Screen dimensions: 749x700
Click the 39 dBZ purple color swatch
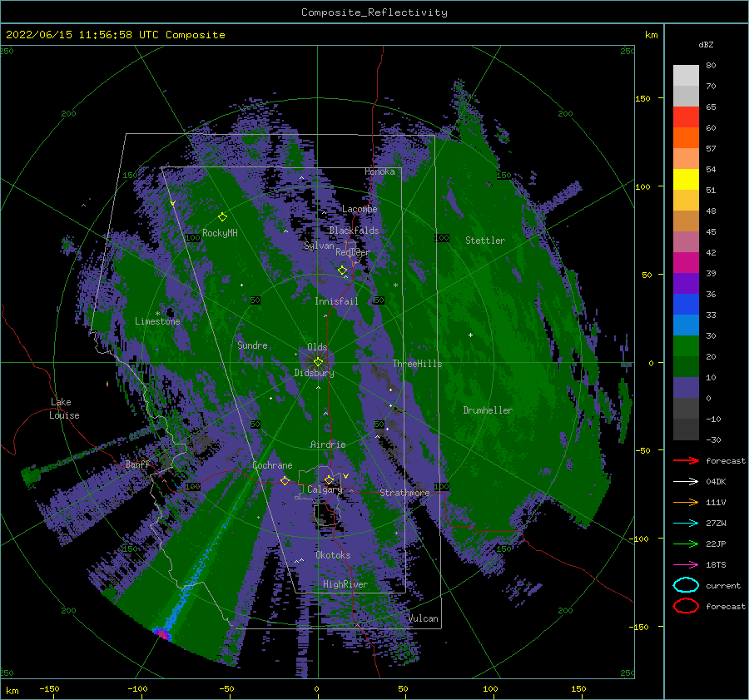686,284
